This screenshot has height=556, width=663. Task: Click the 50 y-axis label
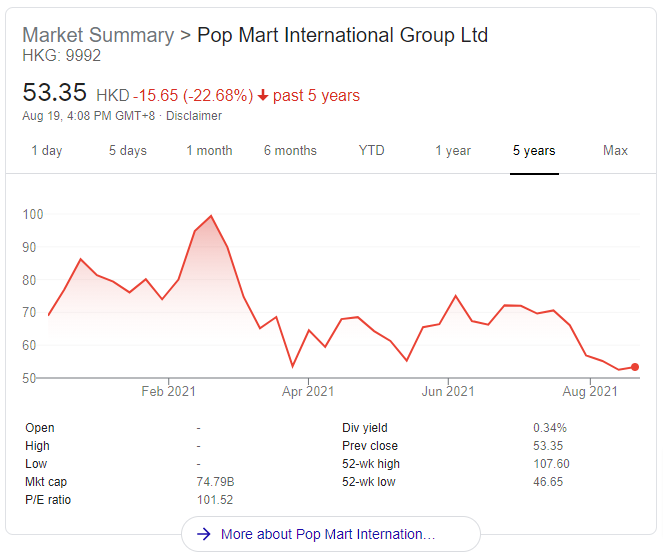click(x=29, y=378)
